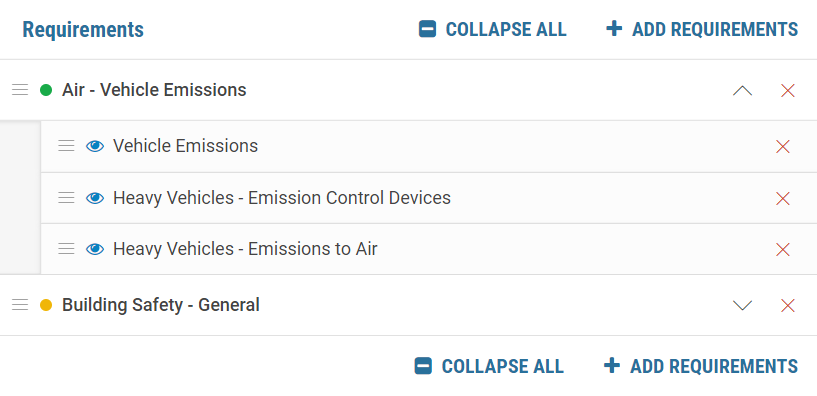Remove Heavy Vehicles - Emission Control Devices
817x396 pixels.
pyautogui.click(x=783, y=199)
